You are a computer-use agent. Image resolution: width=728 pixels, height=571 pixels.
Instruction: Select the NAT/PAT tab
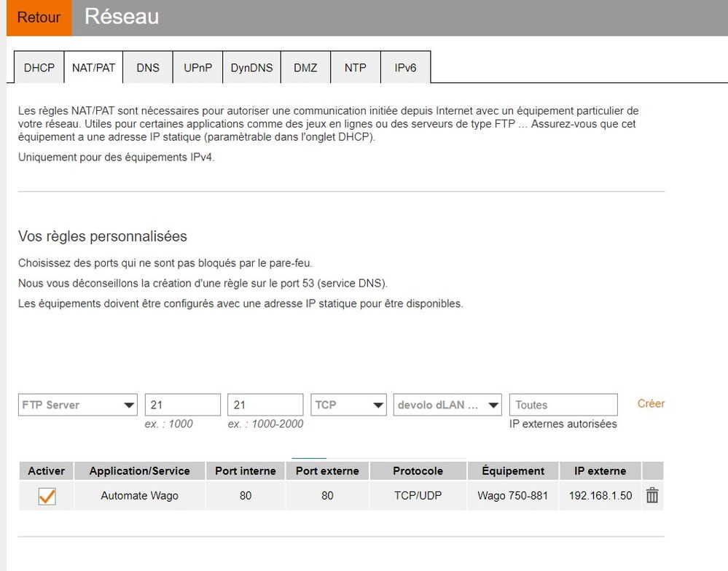pyautogui.click(x=93, y=68)
